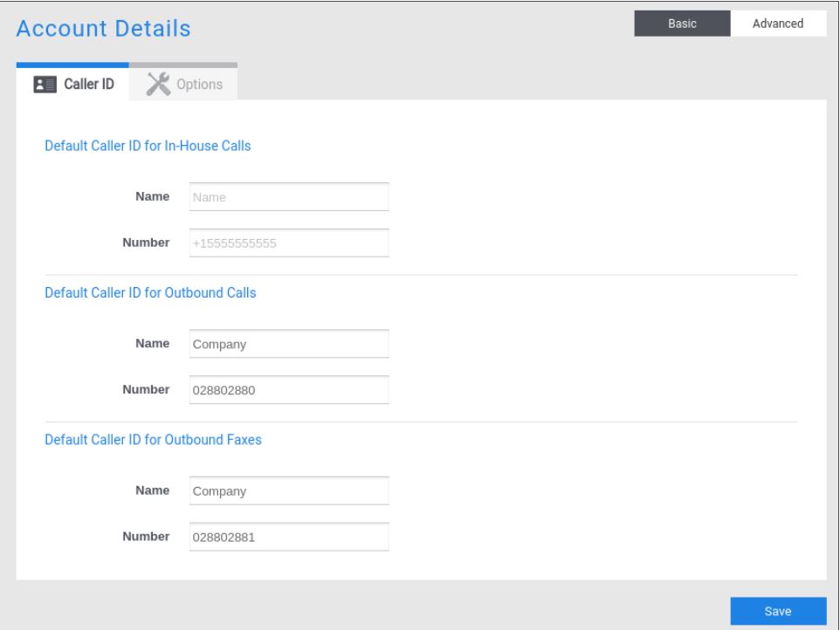This screenshot has width=840, height=630.
Task: Click the Outbound Calls Number field 028802880
Action: tap(289, 390)
